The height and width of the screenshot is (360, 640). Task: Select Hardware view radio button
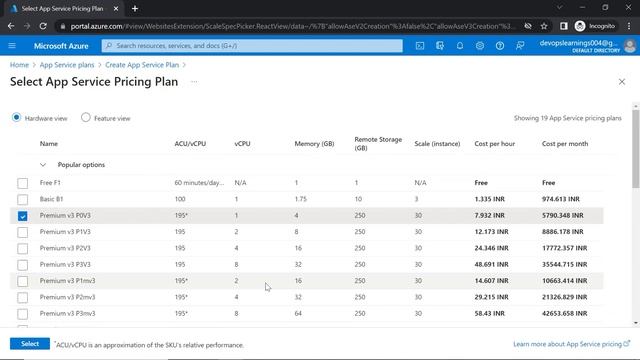(16, 118)
